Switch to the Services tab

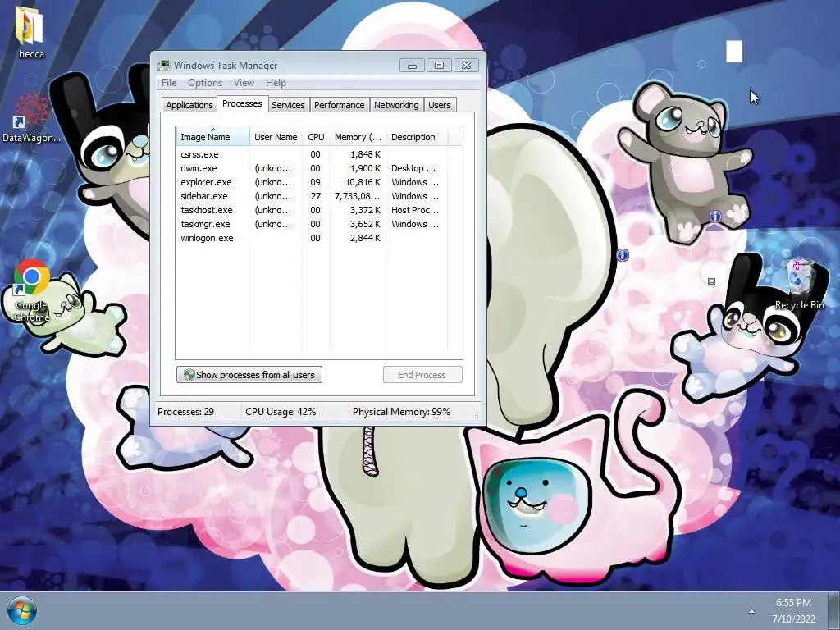(x=288, y=105)
